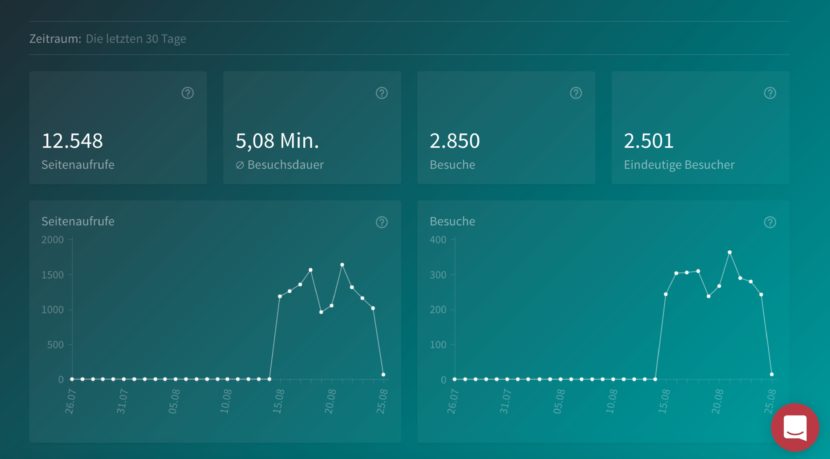Select the 2.850 Besuche card
This screenshot has width=830, height=459.
tap(507, 128)
